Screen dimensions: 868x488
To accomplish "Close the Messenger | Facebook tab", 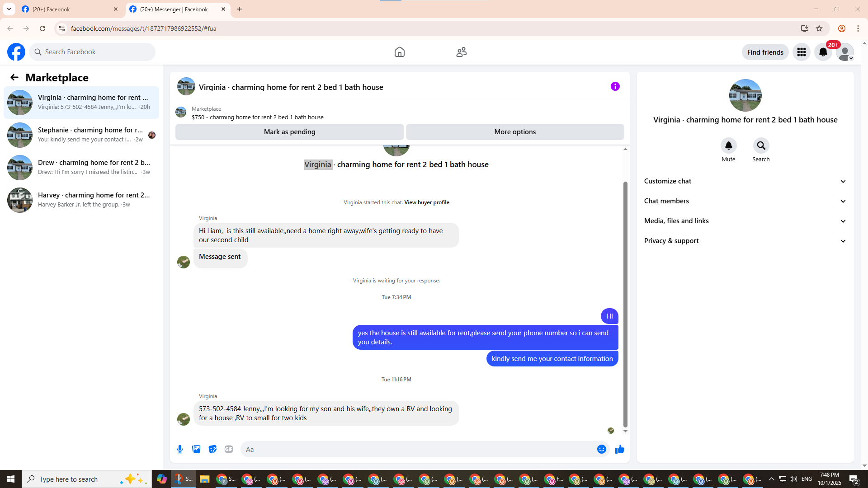I will (x=223, y=9).
